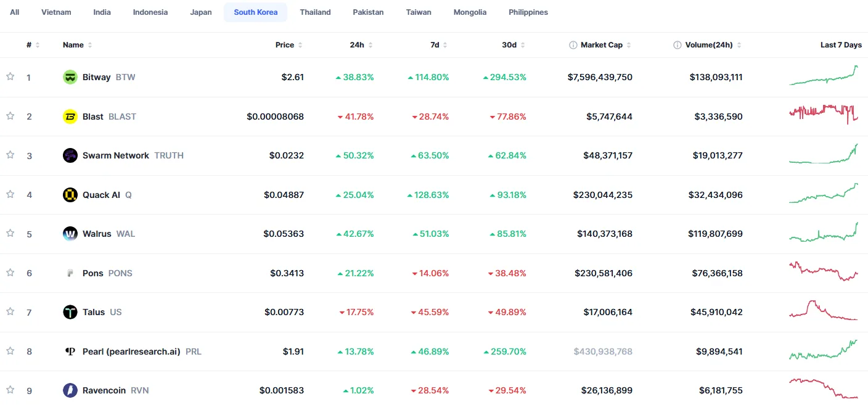Sort by 7d change column
Image resolution: width=868 pixels, height=407 pixels.
tap(439, 45)
